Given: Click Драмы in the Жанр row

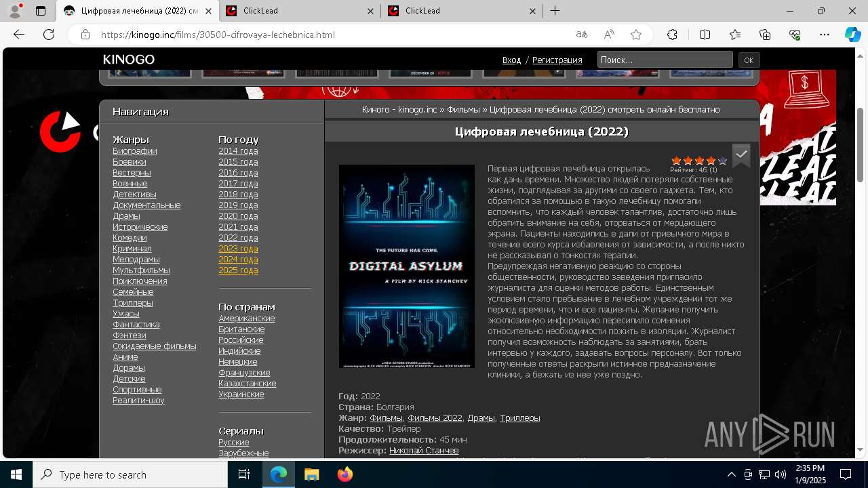Looking at the screenshot, I should pyautogui.click(x=481, y=418).
